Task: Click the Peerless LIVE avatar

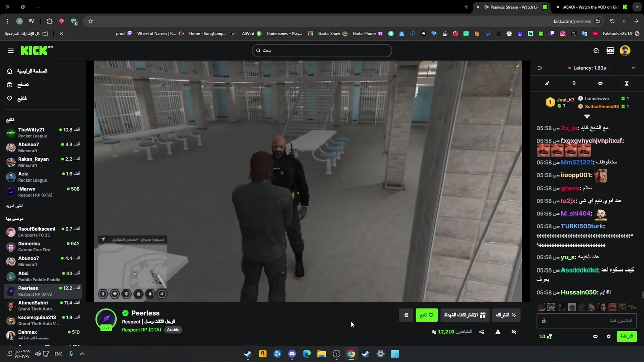Action: pyautogui.click(x=106, y=320)
